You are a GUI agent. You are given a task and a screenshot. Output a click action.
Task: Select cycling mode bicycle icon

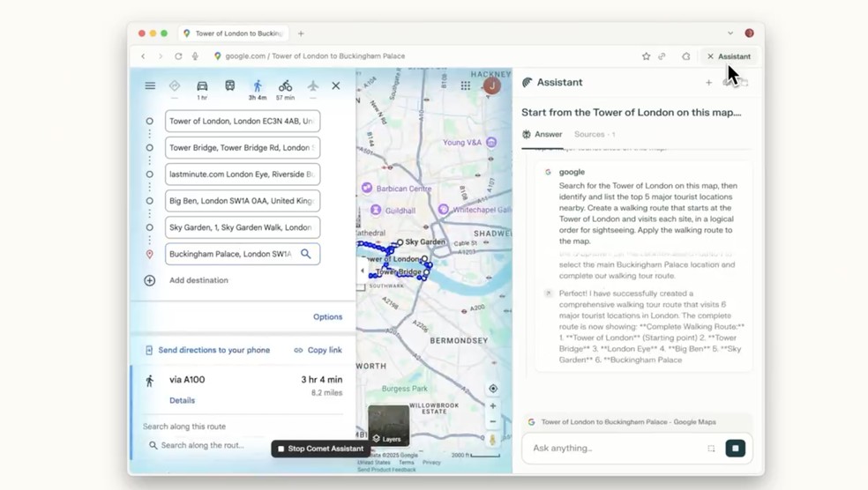tap(285, 85)
